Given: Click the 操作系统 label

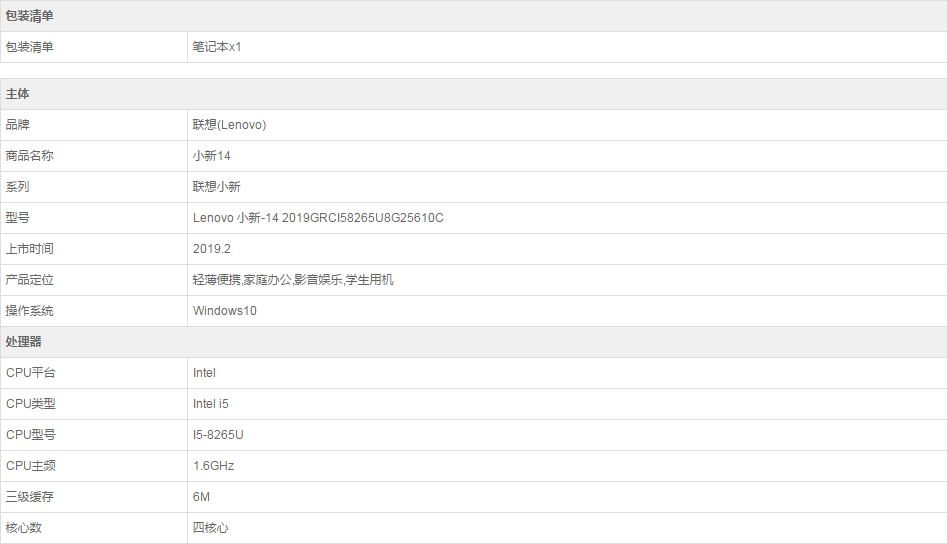Looking at the screenshot, I should pos(30,311).
